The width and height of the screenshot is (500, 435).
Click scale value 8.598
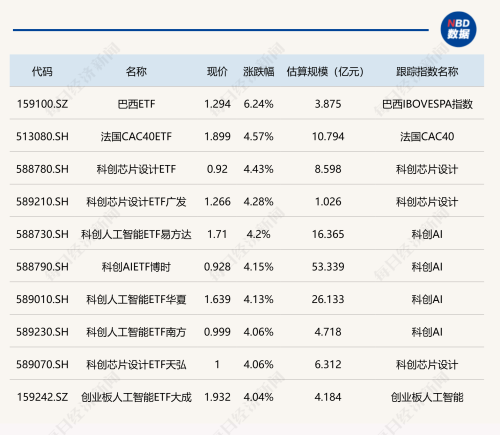(328, 169)
